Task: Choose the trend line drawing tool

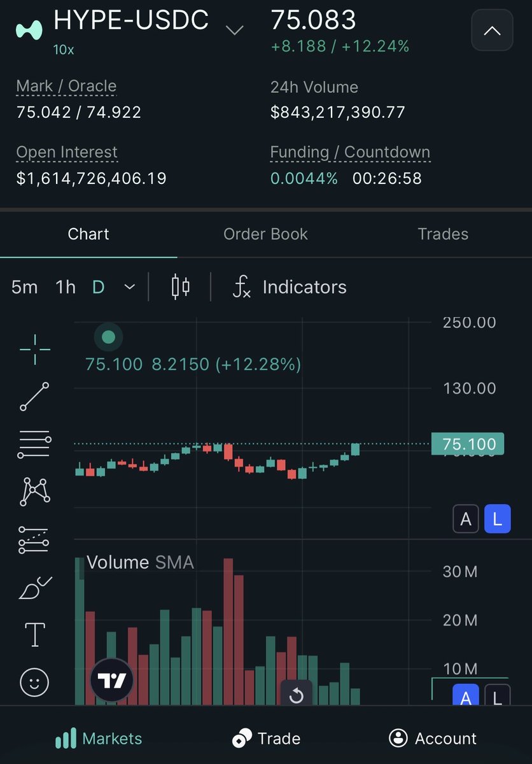Action: 34,396
